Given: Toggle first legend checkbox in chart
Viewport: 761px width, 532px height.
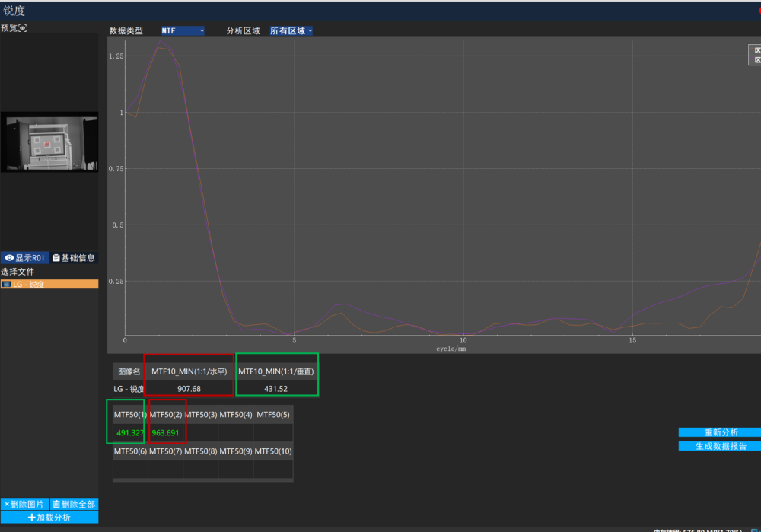Looking at the screenshot, I should [757, 50].
